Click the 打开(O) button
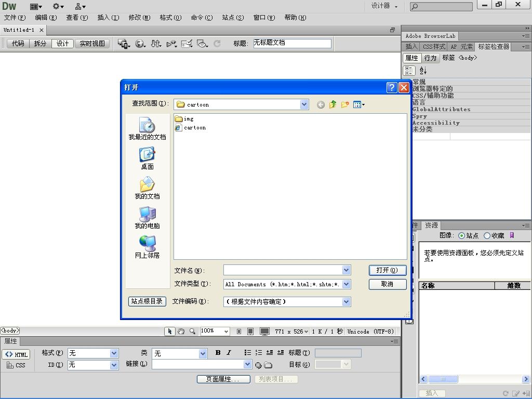The width and height of the screenshot is (532, 399). point(388,270)
